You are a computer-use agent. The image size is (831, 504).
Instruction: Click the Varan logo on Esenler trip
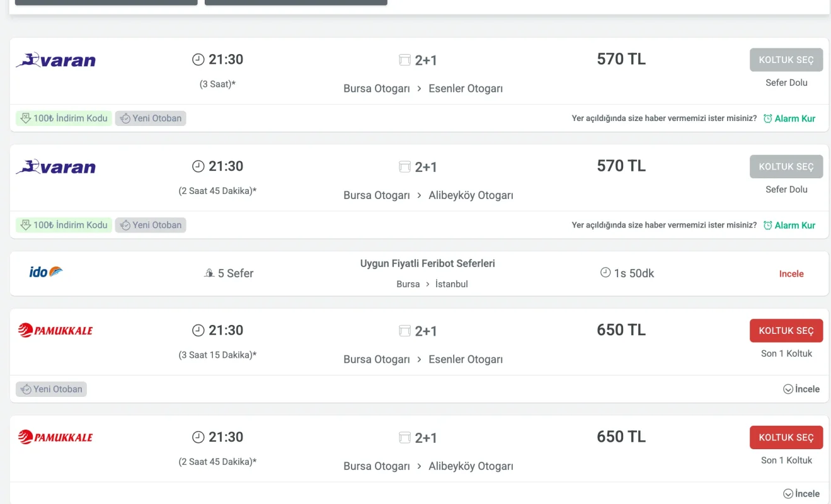click(x=55, y=60)
